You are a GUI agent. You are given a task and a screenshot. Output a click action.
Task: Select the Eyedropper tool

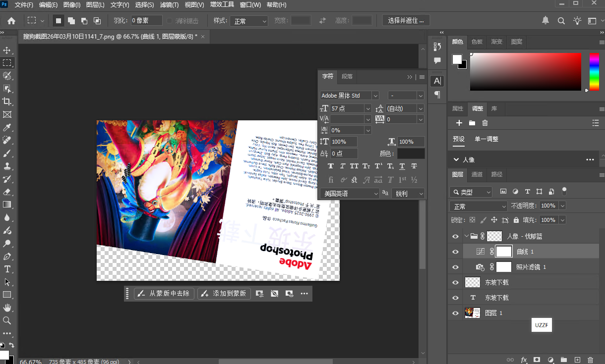(x=7, y=127)
